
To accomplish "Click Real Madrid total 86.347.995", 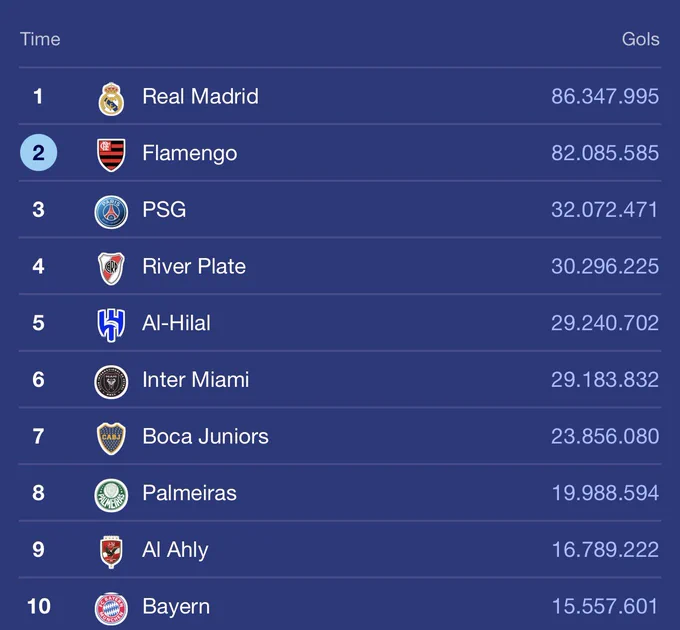I will (605, 96).
